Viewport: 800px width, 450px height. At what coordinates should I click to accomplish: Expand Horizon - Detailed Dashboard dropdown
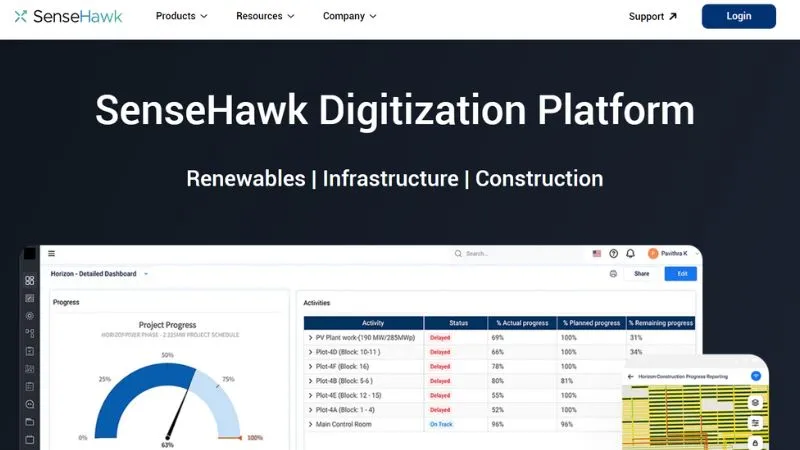click(146, 274)
